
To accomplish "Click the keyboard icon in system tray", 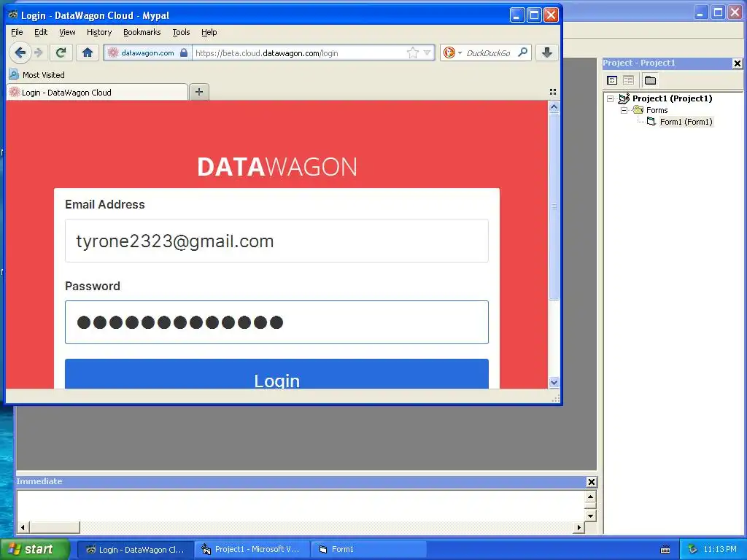I will tap(665, 550).
